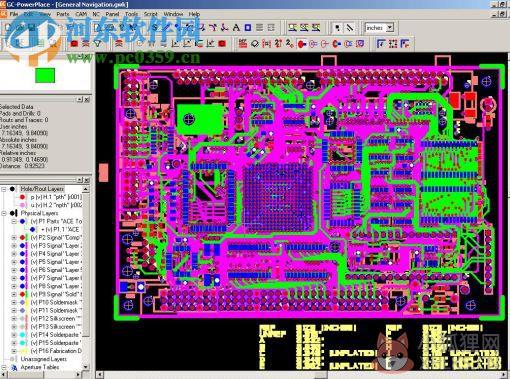510x379 pixels.
Task: Click the blue rounded-square icon before the corner icons
Action: (x=360, y=43)
